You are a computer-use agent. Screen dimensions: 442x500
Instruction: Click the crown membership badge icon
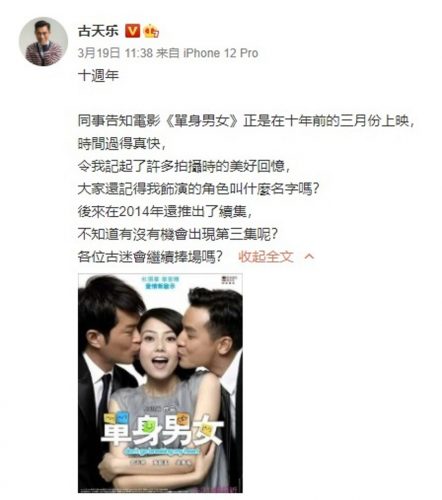click(x=151, y=31)
